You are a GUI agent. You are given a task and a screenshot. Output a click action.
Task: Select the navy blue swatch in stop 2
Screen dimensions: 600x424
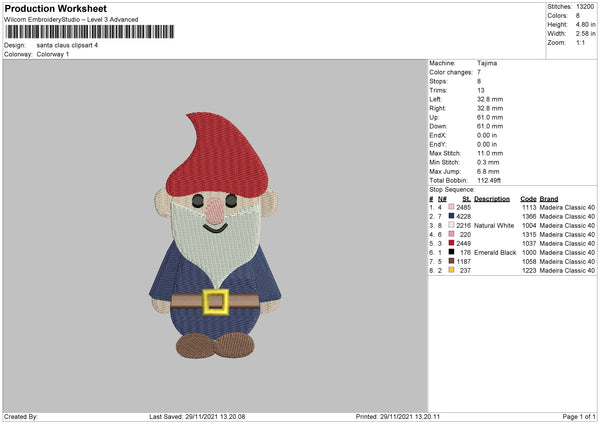pos(452,217)
